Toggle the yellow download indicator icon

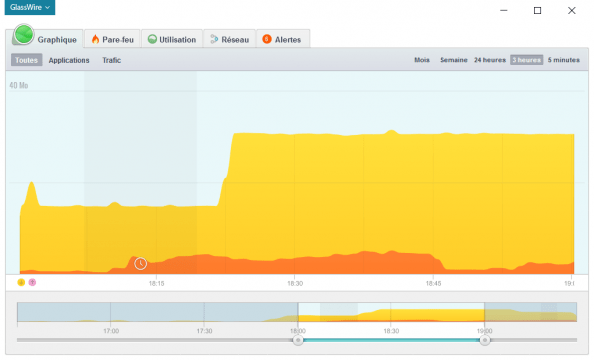(21, 282)
